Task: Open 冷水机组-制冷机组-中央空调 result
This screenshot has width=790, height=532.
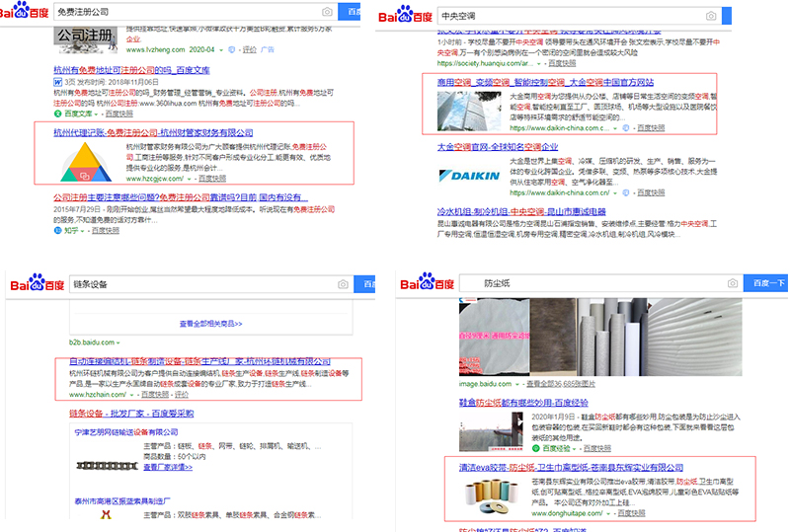Action: [521, 211]
